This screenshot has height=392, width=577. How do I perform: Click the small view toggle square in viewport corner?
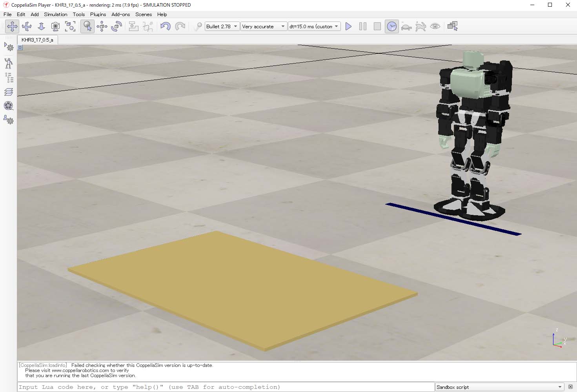click(20, 47)
